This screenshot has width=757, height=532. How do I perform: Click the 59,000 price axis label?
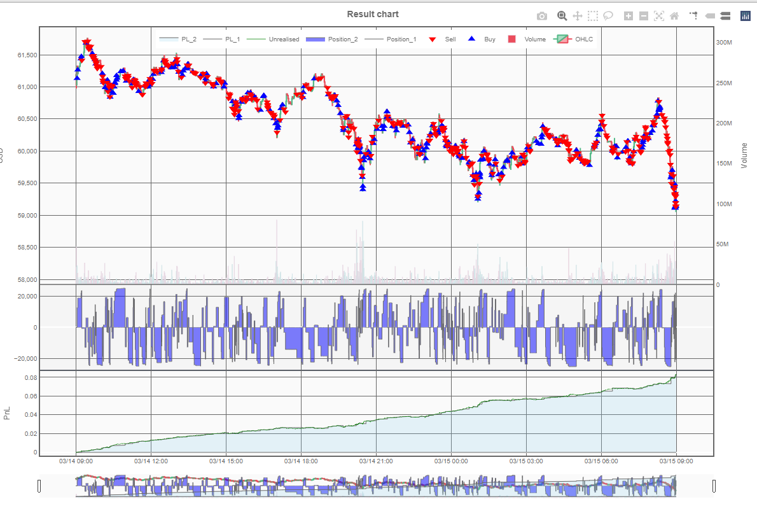[27, 215]
